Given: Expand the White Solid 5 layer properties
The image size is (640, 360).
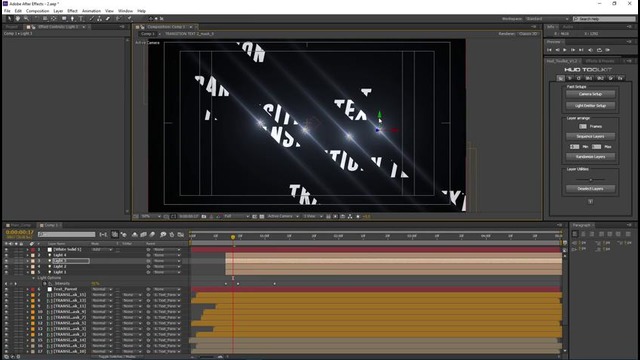Looking at the screenshot, I should pos(28,249).
